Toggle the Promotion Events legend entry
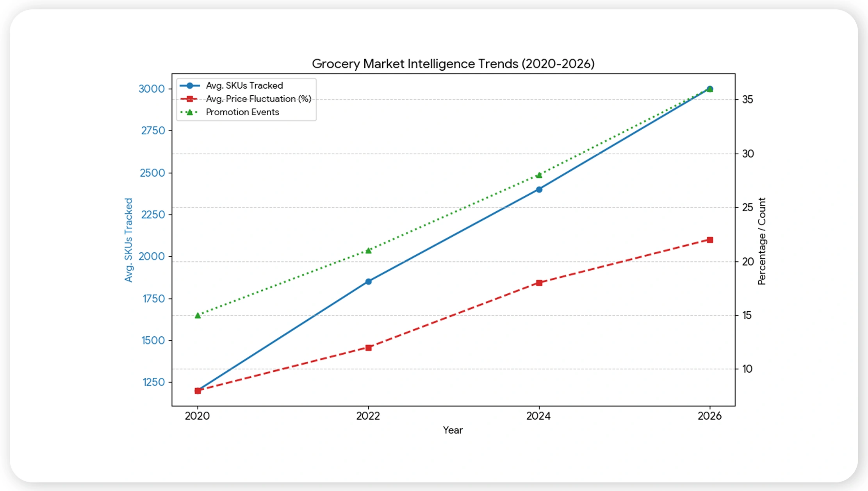The width and height of the screenshot is (868, 491). click(242, 112)
